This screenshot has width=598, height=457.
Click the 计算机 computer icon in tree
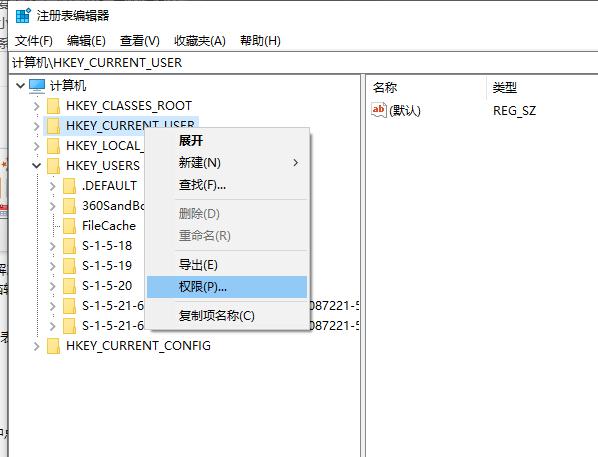[37, 86]
